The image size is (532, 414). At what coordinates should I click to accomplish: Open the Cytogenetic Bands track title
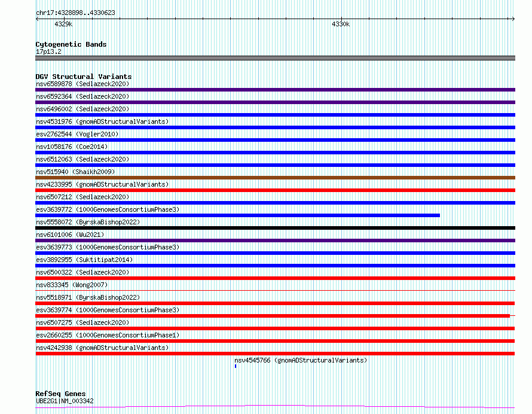(71, 44)
